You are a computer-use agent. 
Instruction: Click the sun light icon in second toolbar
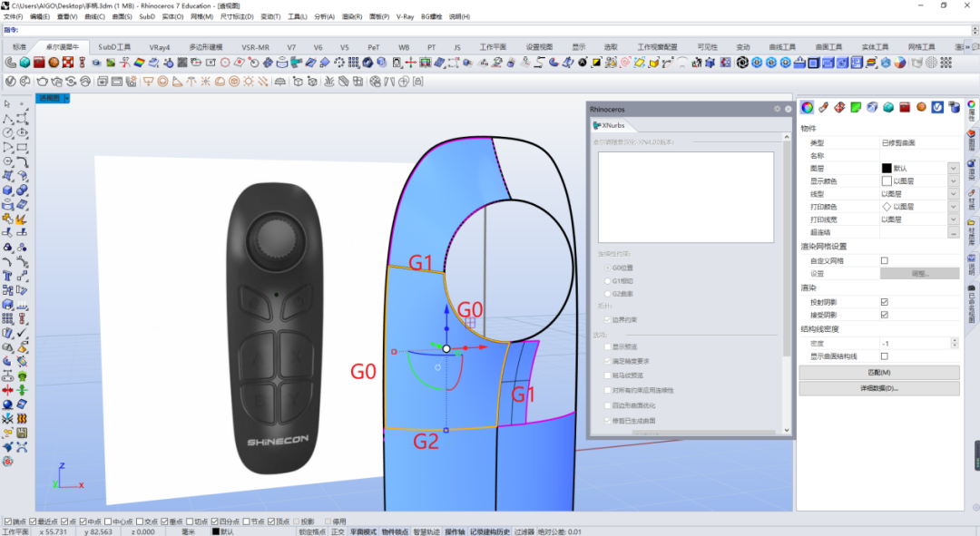[x=249, y=82]
